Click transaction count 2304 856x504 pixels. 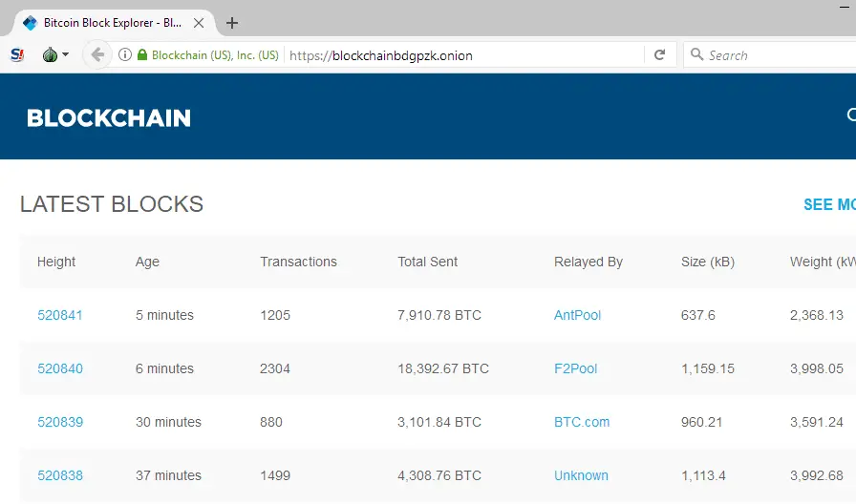(x=275, y=368)
